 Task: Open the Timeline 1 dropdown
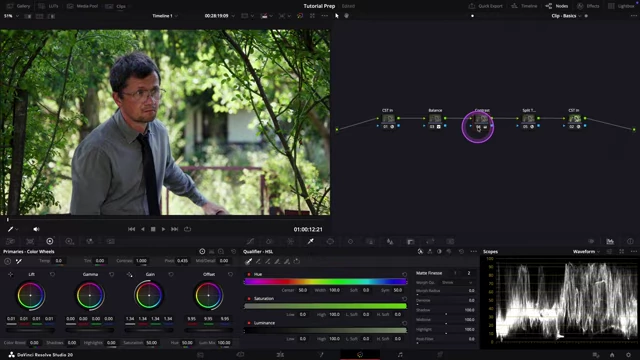tap(165, 16)
